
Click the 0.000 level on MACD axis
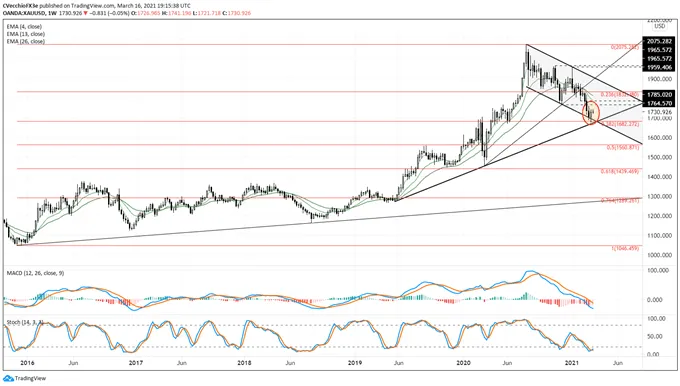point(655,300)
